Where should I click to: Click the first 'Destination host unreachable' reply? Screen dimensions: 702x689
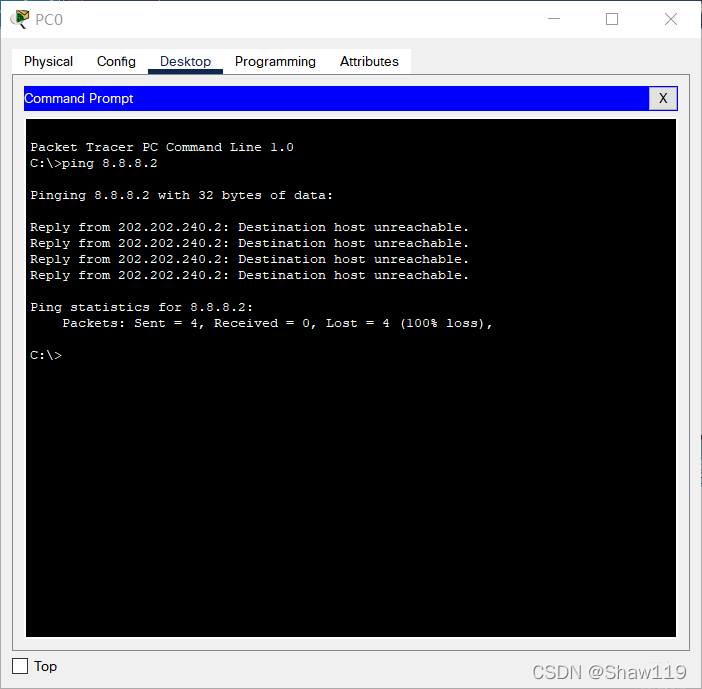(x=249, y=227)
